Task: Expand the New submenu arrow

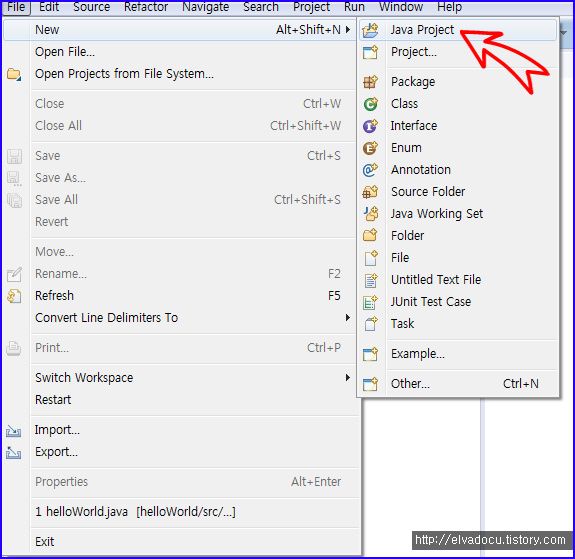Action: [x=348, y=29]
